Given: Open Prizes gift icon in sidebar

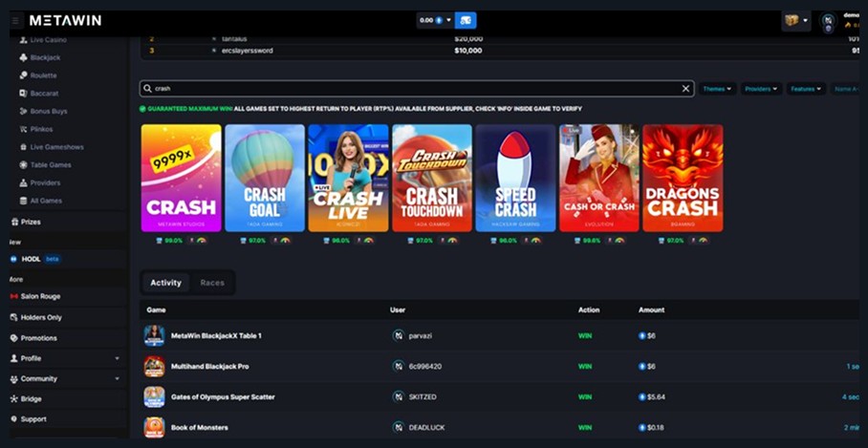Looking at the screenshot, I should 14,222.
